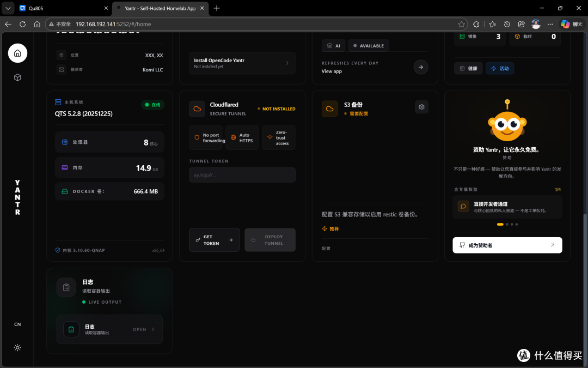
Task: Click the 处理器 CPU icon
Action: pyautogui.click(x=64, y=142)
